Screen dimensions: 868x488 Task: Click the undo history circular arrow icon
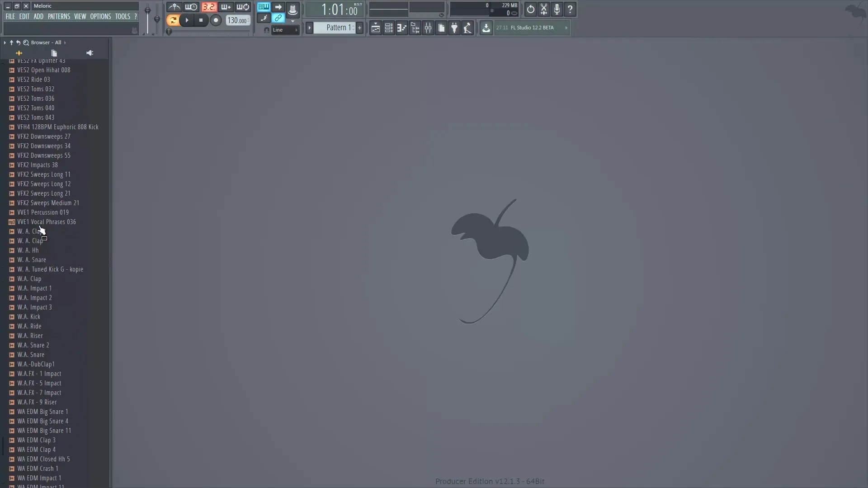530,9
